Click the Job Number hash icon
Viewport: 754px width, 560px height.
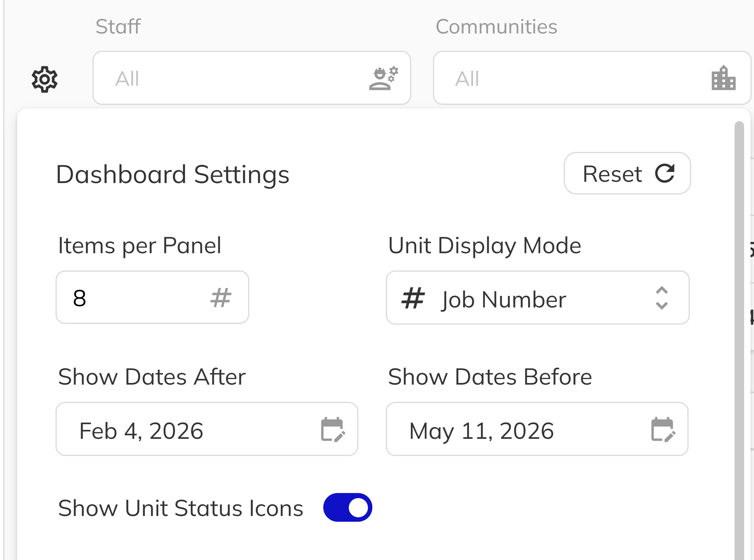coord(413,298)
